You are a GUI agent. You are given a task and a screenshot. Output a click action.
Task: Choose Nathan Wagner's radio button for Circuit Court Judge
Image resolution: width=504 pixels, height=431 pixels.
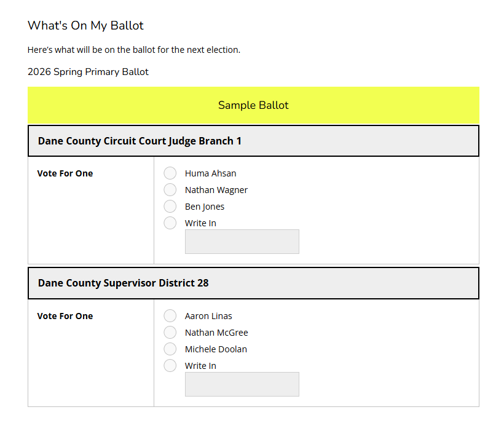[x=170, y=190]
